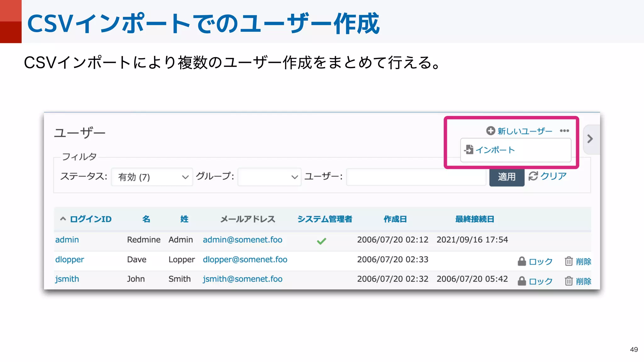Sort by 最終接続日 column header
Screen dimensions: 644x362
coord(475,219)
